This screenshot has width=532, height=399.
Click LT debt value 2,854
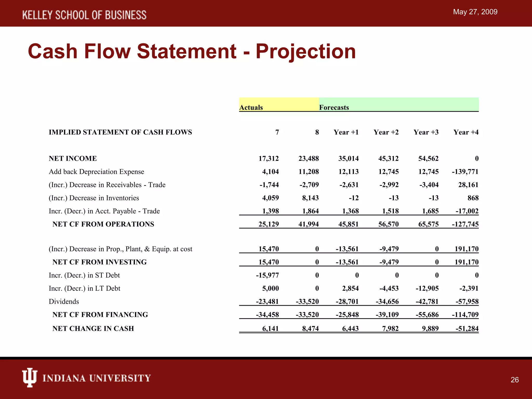point(350,289)
